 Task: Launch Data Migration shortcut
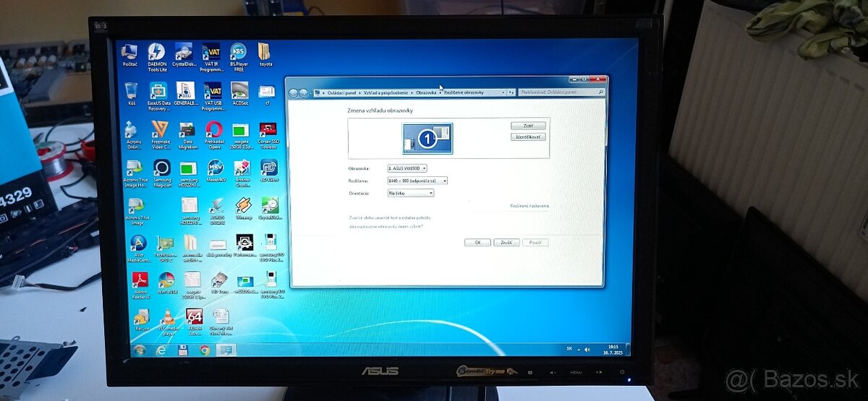click(x=187, y=134)
